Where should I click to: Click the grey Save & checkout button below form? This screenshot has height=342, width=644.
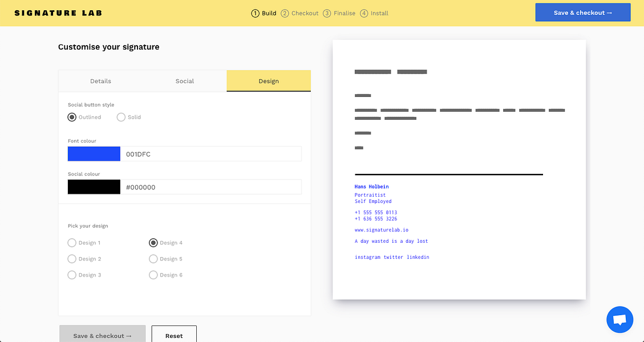[102, 335]
